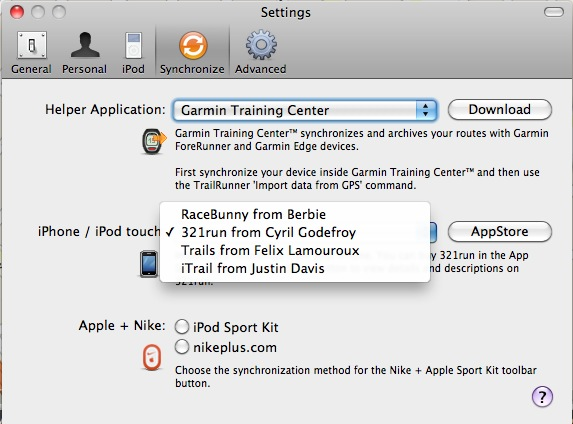
Task: Click the Settings window title
Action: coord(286,12)
